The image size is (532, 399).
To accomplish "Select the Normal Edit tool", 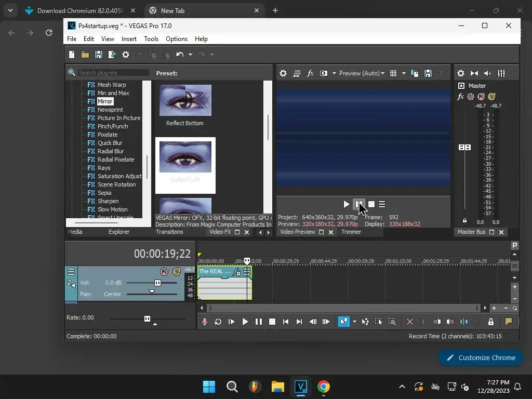I will 344,322.
